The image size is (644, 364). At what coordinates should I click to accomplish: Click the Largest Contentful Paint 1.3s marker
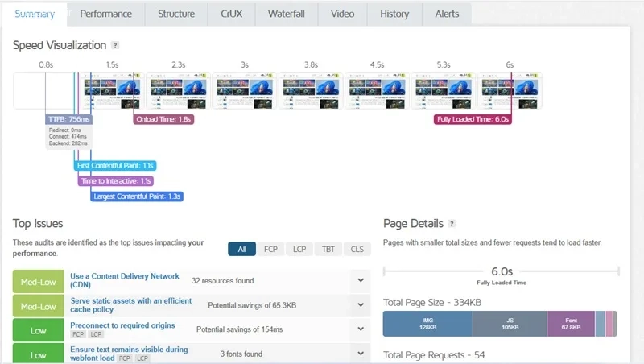click(x=137, y=196)
